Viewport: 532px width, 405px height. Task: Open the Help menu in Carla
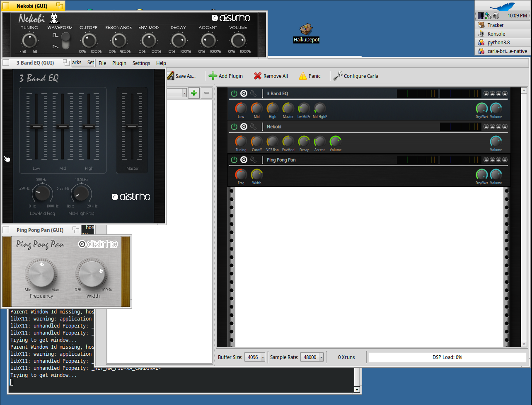pos(161,63)
